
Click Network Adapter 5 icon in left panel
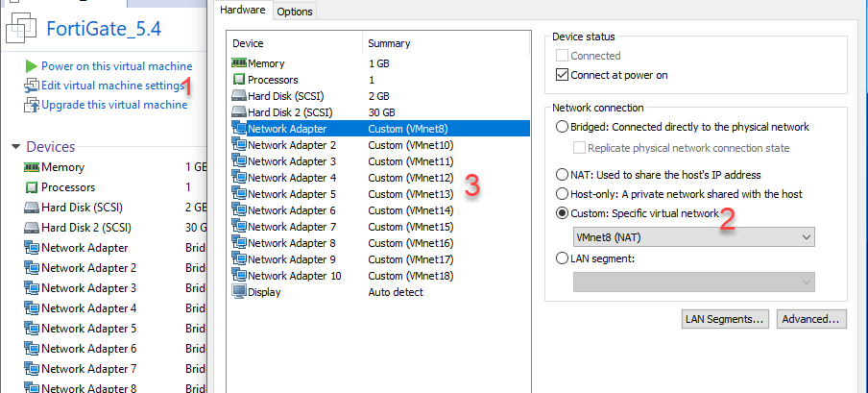point(31,329)
